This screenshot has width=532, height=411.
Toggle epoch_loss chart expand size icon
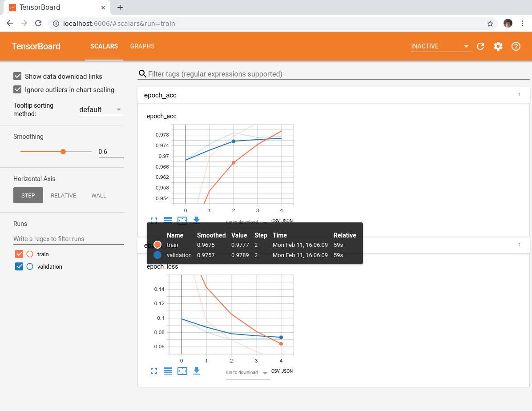pyautogui.click(x=154, y=371)
